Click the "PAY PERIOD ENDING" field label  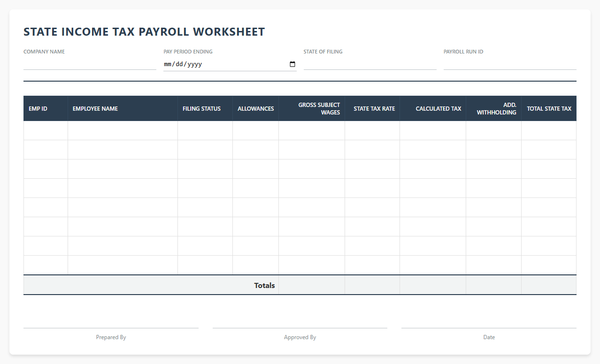tap(188, 52)
